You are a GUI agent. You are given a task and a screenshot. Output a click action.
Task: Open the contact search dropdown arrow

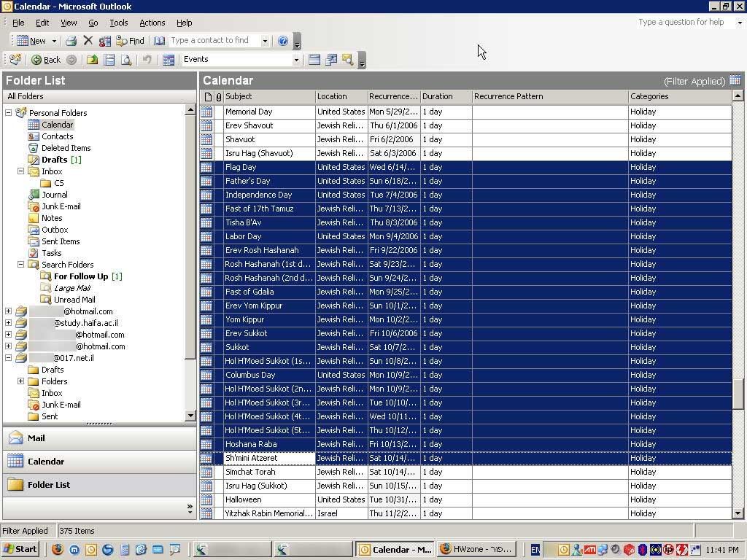[265, 42]
